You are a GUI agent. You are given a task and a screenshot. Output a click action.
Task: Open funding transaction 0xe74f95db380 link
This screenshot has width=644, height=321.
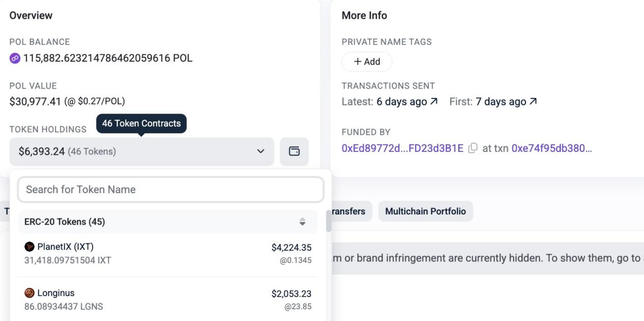(551, 149)
